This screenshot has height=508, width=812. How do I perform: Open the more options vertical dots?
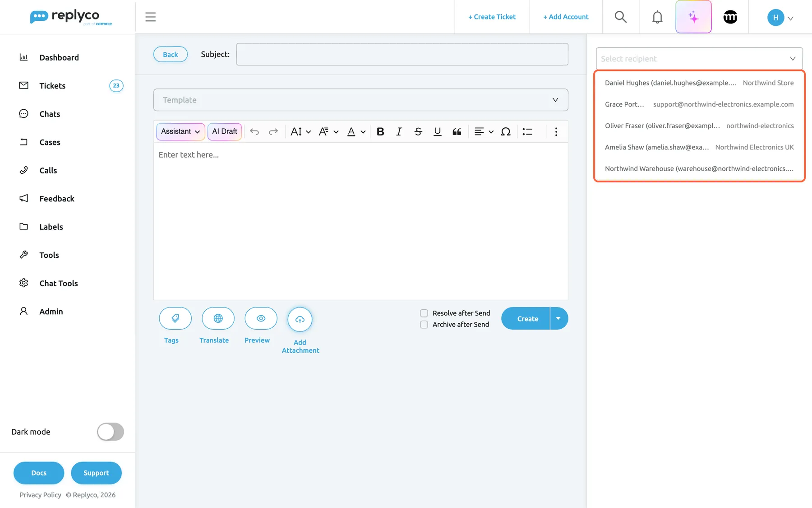coord(556,131)
